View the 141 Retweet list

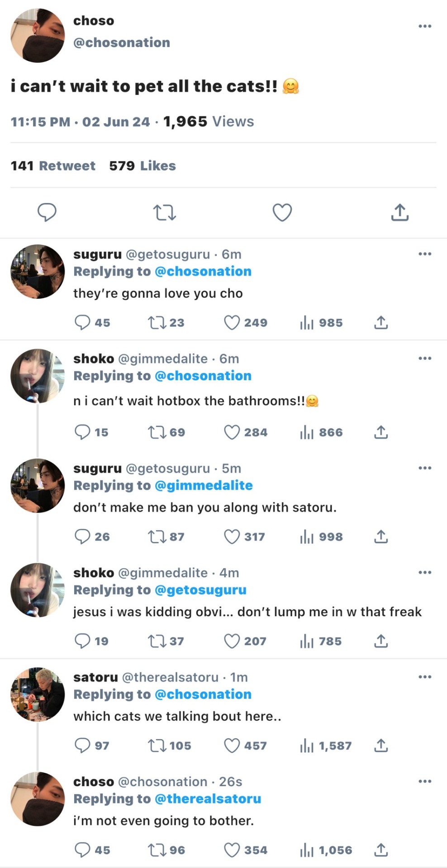click(53, 166)
